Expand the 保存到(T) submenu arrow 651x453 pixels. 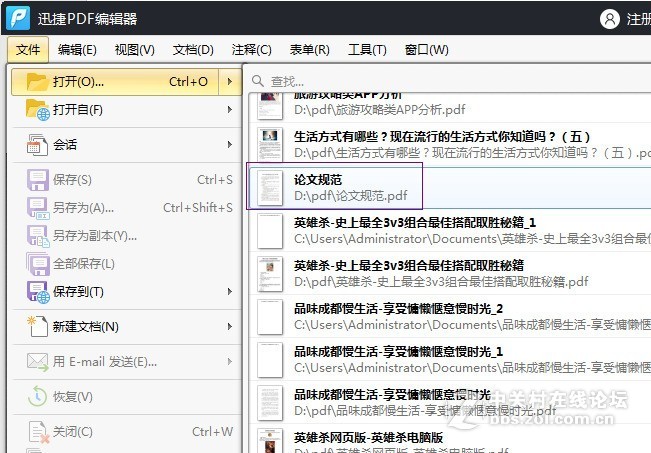pyautogui.click(x=230, y=292)
